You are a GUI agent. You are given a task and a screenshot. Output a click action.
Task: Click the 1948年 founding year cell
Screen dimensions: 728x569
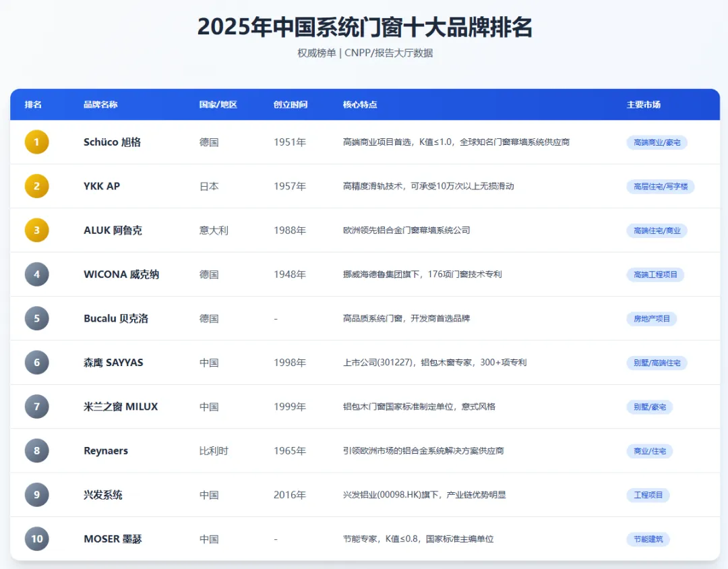point(290,275)
